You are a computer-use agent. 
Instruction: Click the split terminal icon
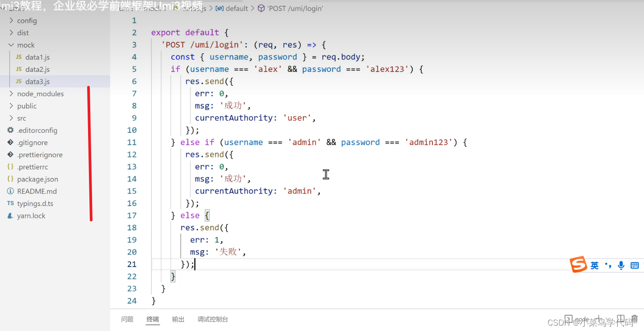pos(620,319)
